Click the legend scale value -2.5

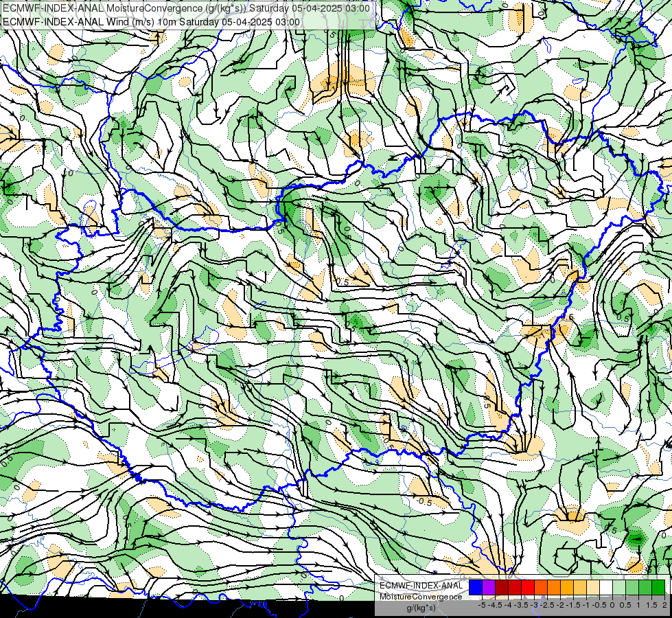click(547, 605)
